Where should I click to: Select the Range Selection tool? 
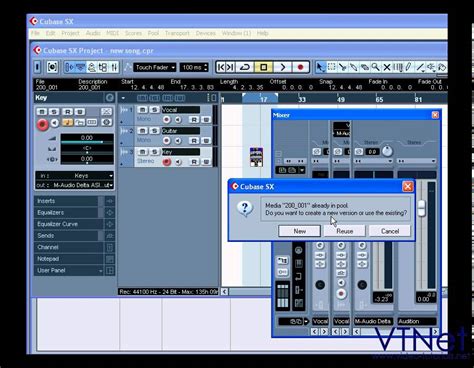click(331, 67)
